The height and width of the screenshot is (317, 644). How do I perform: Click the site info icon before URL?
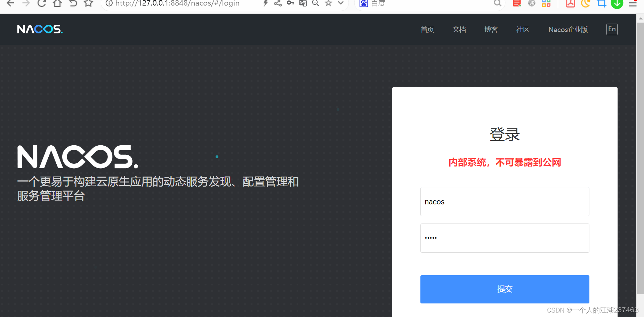point(109,3)
